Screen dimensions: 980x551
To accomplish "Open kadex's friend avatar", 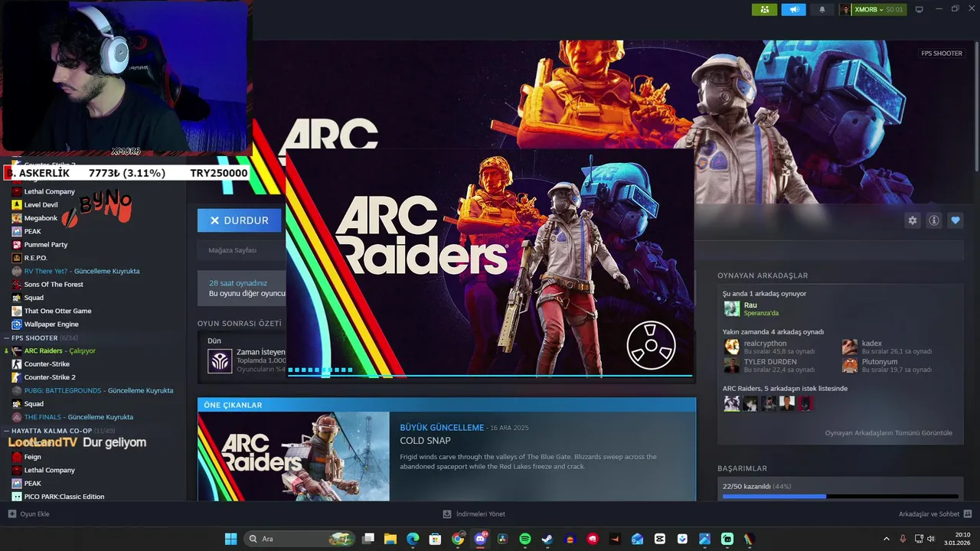I will [850, 347].
